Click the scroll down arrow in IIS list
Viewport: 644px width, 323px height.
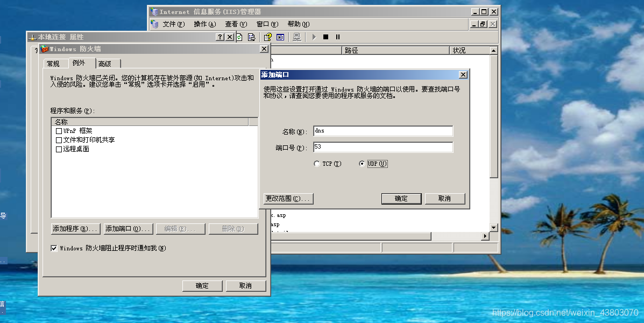click(494, 228)
